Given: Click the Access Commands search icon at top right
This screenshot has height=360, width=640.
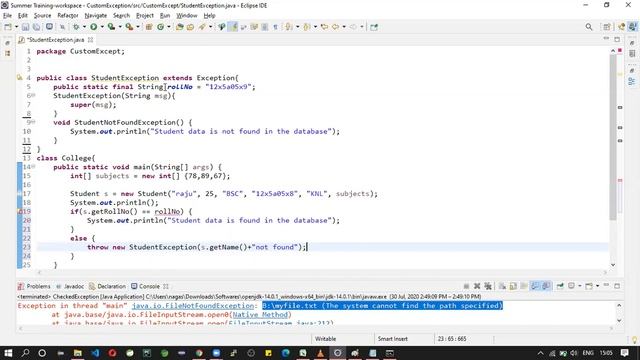Looking at the screenshot, I should [x=589, y=27].
